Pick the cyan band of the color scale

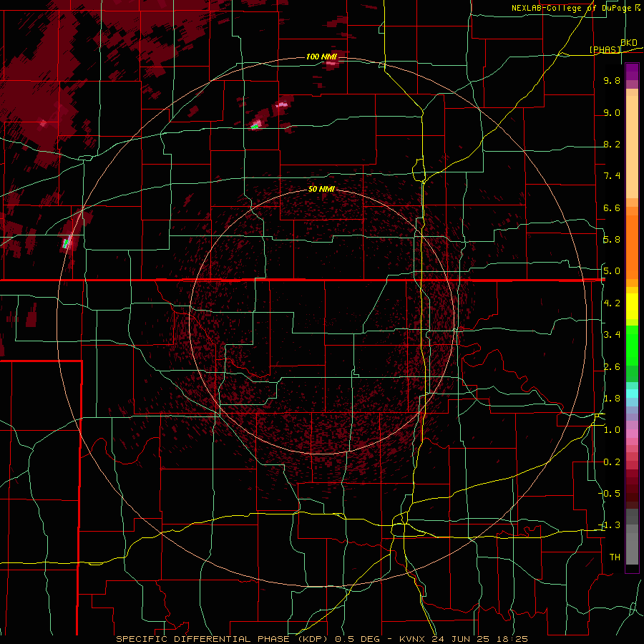[x=632, y=394]
